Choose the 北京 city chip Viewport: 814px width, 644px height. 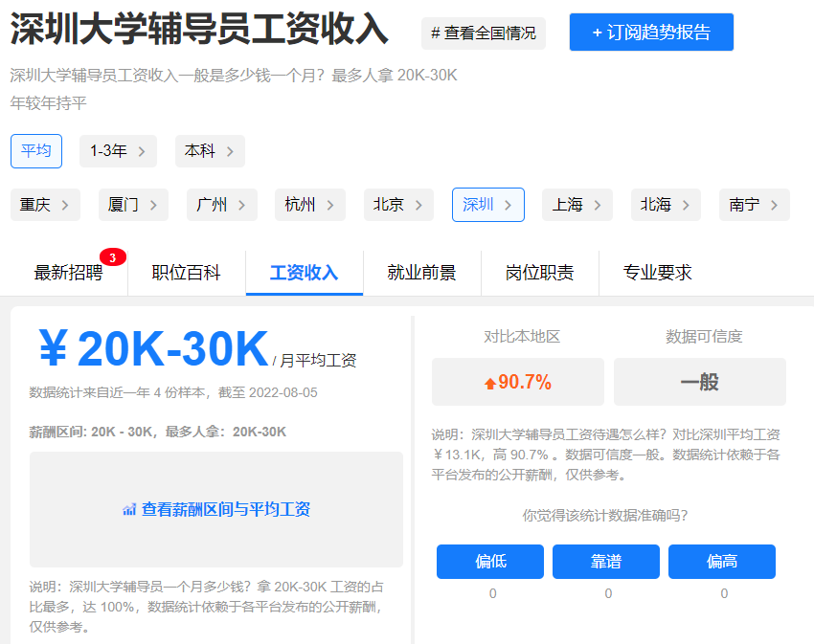coord(398,205)
